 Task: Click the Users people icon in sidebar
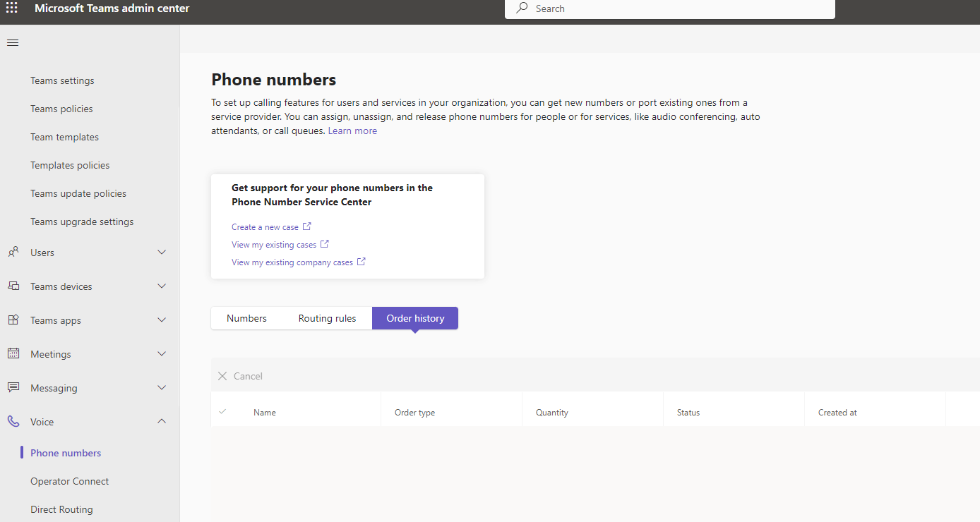pos(13,252)
